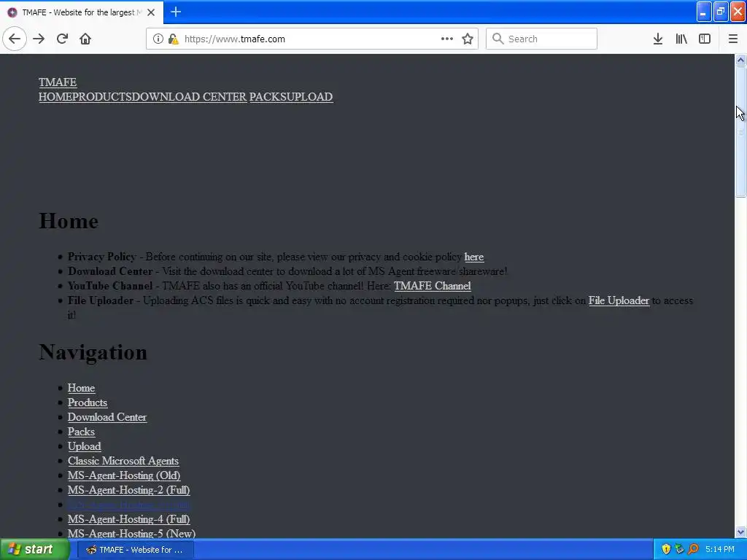Go forward with the forward arrow
Image resolution: width=747 pixels, height=560 pixels.
tap(39, 39)
